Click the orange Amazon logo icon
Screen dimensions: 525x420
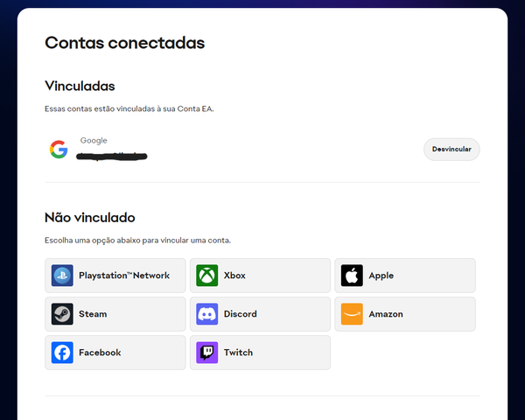(352, 314)
